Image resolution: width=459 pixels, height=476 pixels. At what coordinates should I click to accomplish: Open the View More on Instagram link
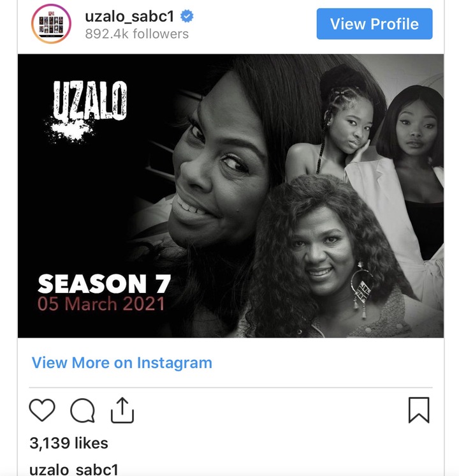click(122, 362)
